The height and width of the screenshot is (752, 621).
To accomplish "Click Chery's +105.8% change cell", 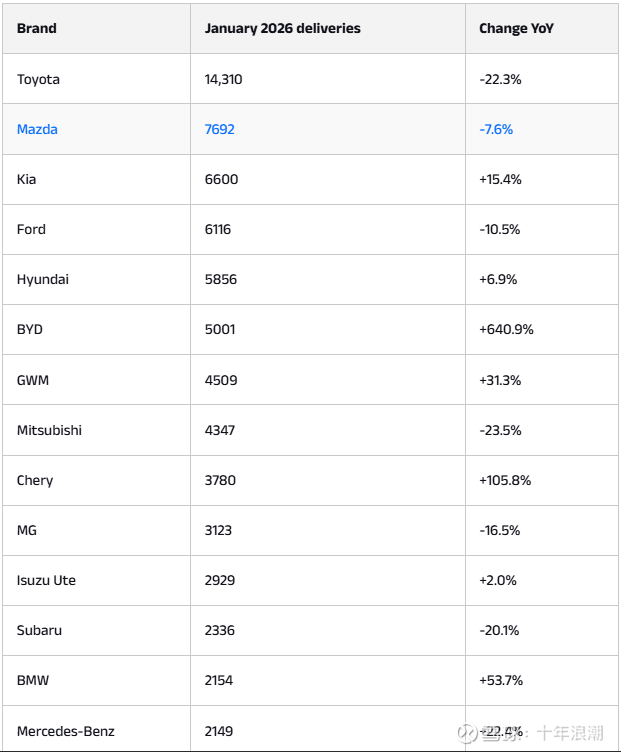I will click(x=505, y=480).
